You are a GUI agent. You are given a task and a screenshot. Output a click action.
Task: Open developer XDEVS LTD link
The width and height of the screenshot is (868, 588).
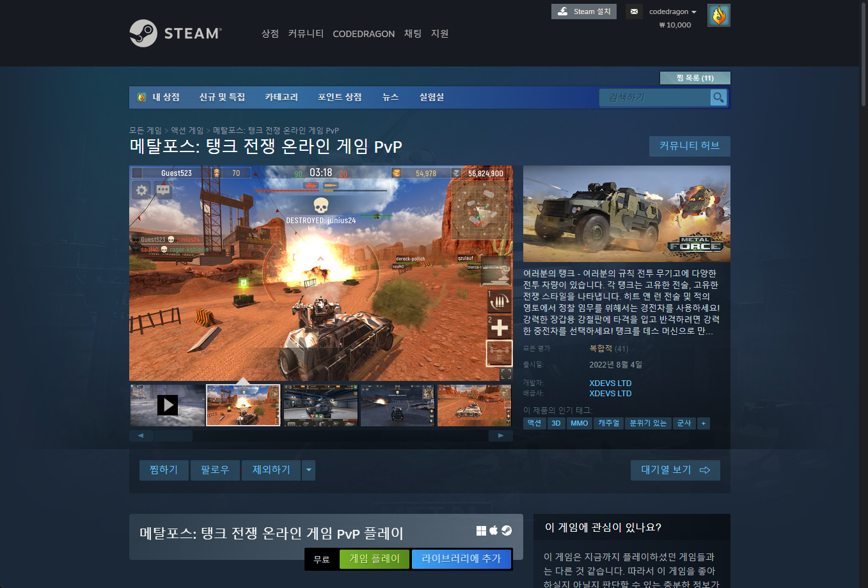pyautogui.click(x=610, y=383)
